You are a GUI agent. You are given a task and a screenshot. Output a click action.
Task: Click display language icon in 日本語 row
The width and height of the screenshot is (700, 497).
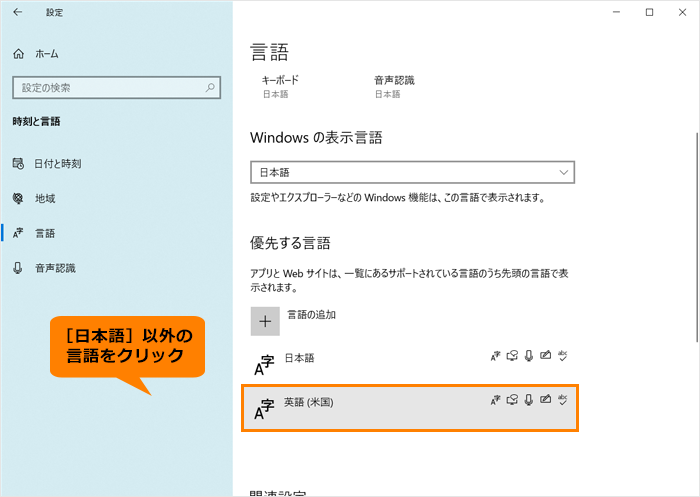pyautogui.click(x=496, y=356)
